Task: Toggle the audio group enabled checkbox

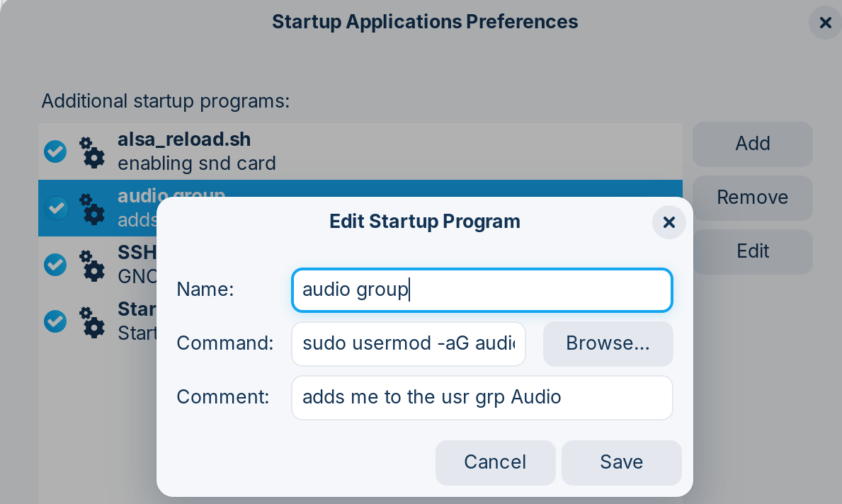Action: 55,208
